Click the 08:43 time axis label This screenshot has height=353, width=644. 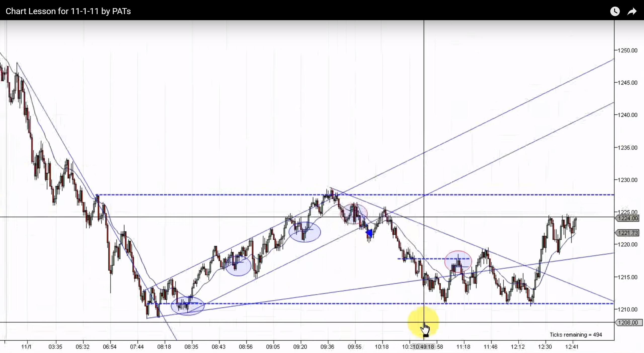coord(218,347)
